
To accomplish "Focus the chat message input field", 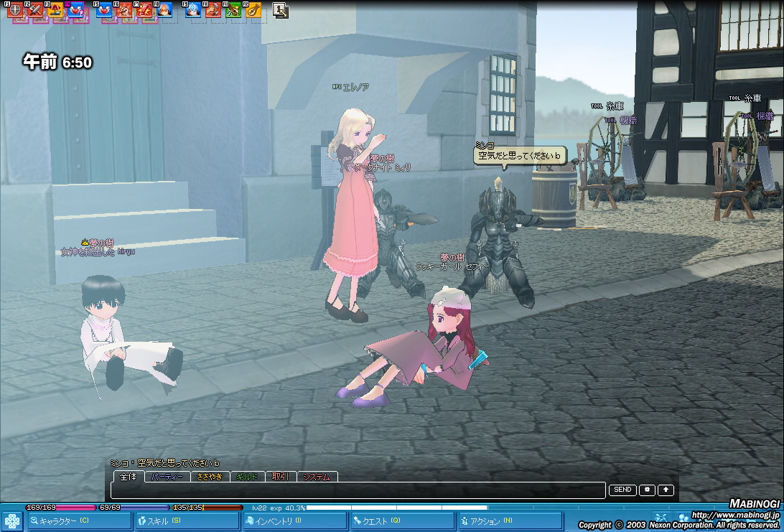I will (358, 490).
